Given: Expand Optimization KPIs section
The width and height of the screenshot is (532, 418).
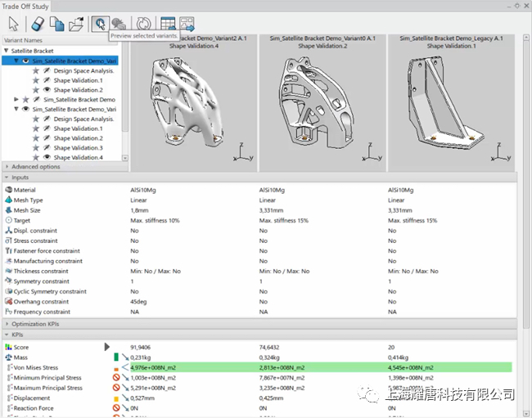Looking at the screenshot, I should [x=7, y=324].
